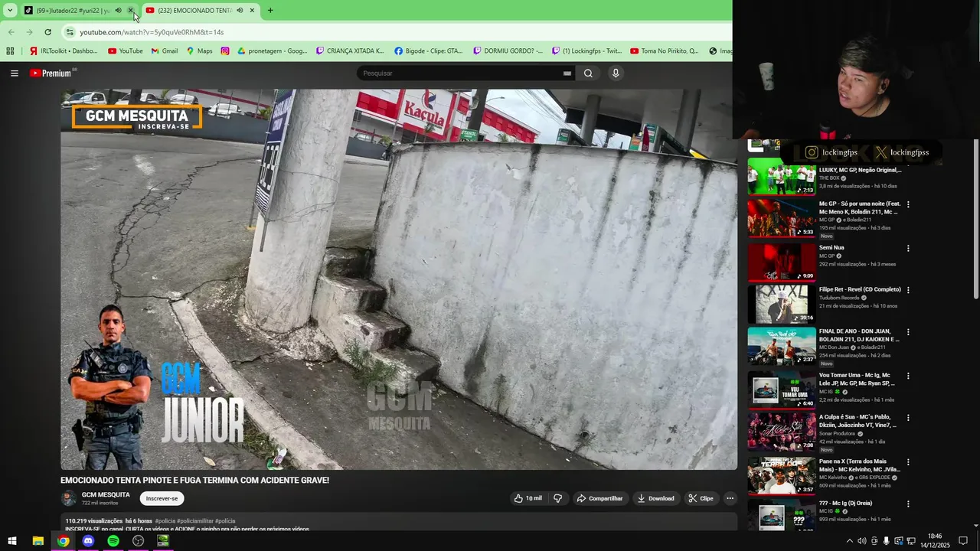
Task: Go forward in Chrome
Action: coord(29,32)
